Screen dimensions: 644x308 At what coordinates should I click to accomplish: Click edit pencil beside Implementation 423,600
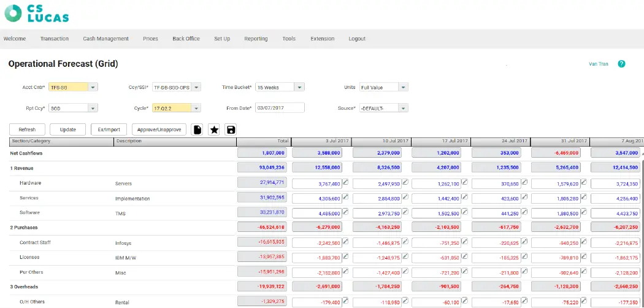[x=524, y=197]
